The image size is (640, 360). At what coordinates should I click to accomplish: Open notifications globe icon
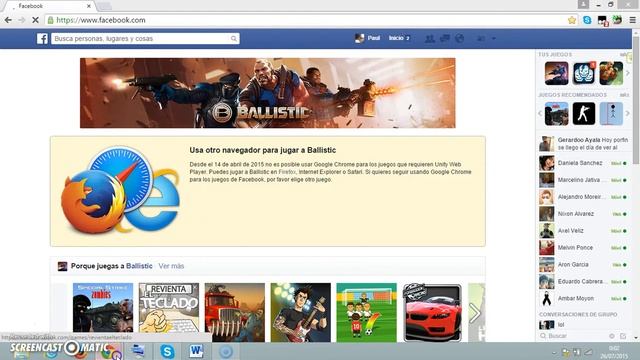(x=460, y=38)
